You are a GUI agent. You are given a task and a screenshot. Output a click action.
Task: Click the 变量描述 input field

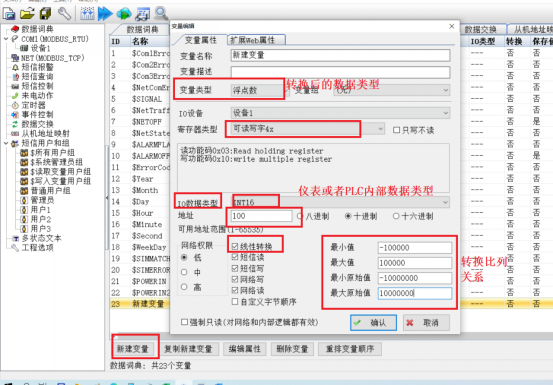340,72
